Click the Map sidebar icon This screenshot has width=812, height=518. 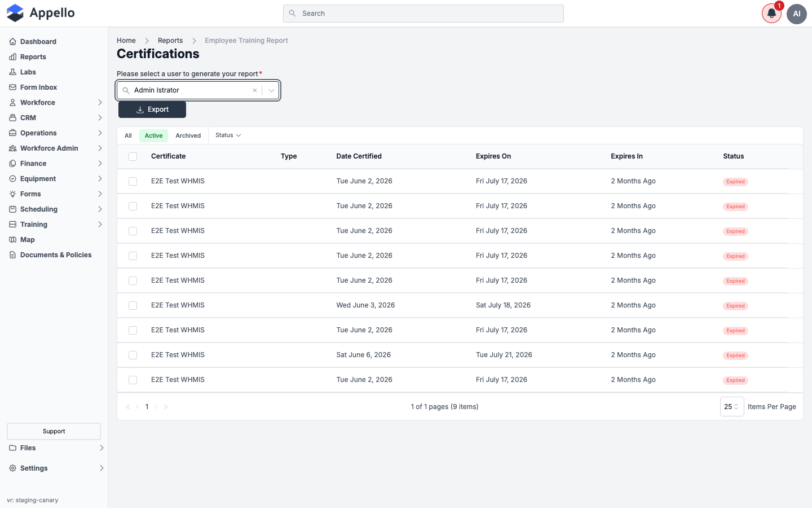[x=12, y=240]
